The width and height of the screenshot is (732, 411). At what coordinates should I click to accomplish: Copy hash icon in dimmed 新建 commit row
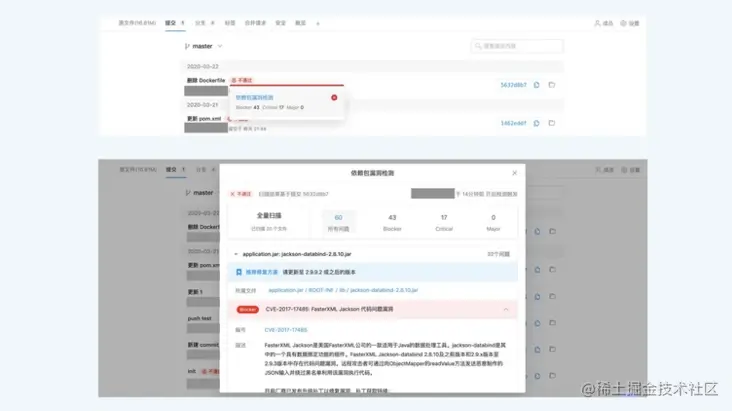click(537, 349)
